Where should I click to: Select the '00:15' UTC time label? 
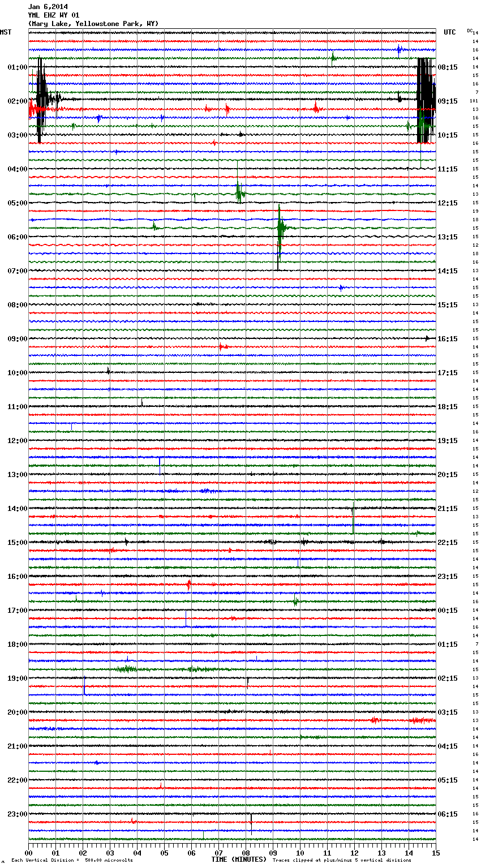point(448,611)
